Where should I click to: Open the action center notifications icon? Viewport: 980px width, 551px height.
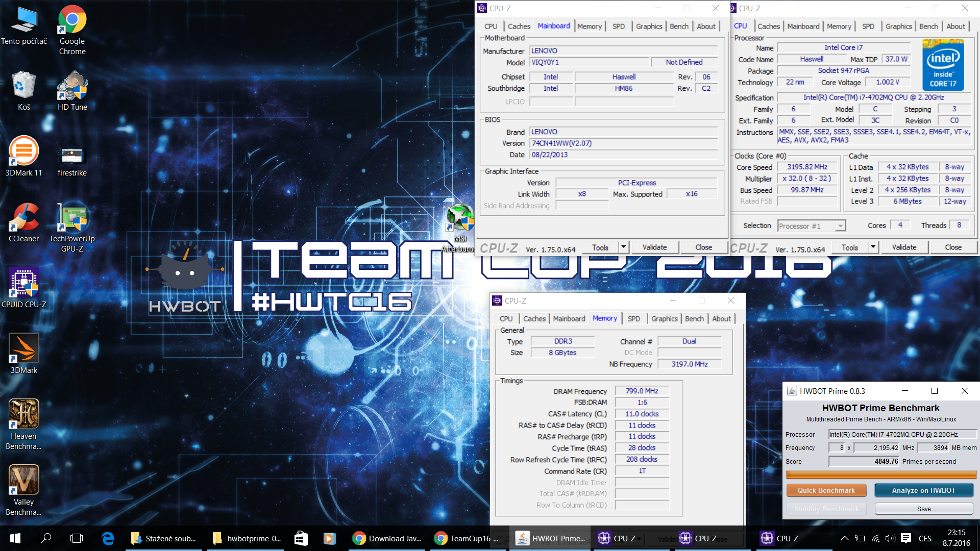(906, 538)
